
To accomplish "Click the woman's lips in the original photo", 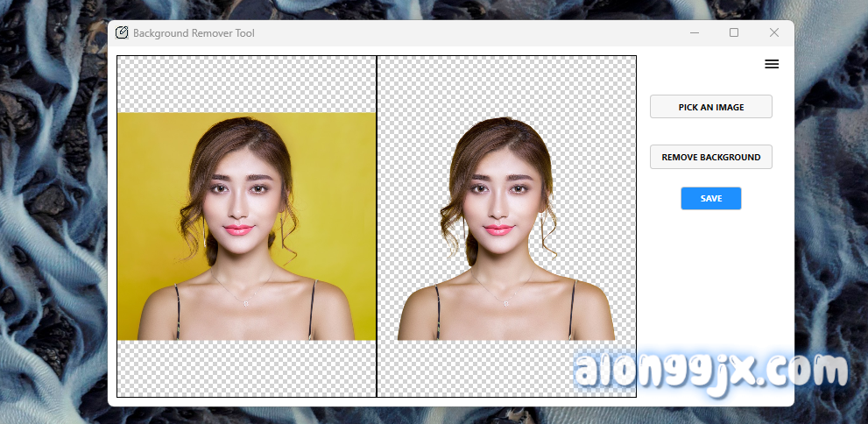I will pyautogui.click(x=238, y=230).
